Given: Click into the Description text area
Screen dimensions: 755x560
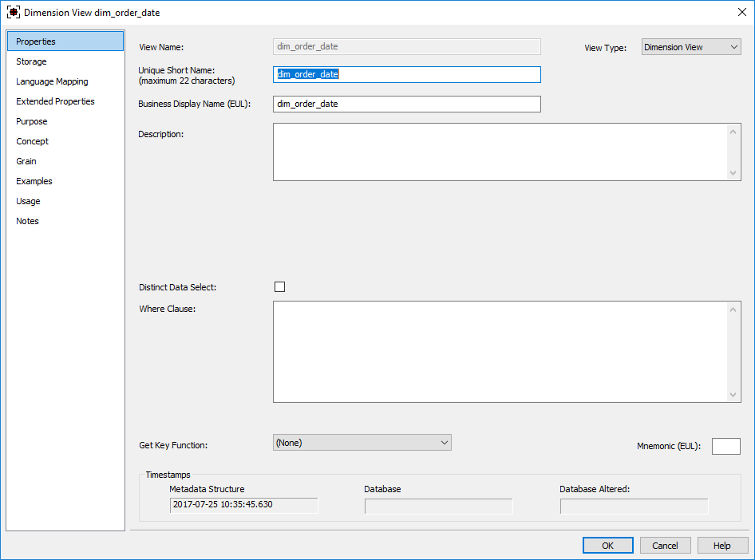Looking at the screenshot, I should tap(500, 152).
